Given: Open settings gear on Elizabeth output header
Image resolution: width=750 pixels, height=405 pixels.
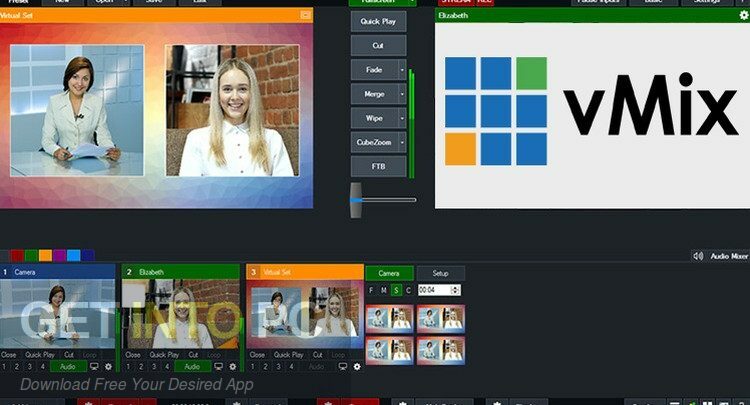Looking at the screenshot, I should [x=744, y=15].
